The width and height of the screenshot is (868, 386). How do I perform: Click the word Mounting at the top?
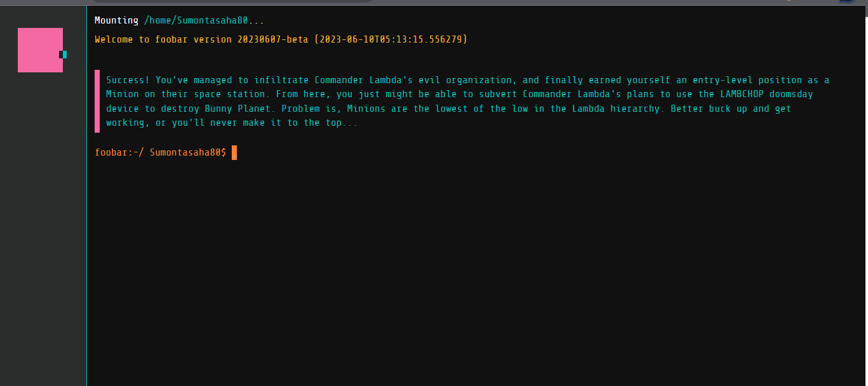pyautogui.click(x=116, y=20)
